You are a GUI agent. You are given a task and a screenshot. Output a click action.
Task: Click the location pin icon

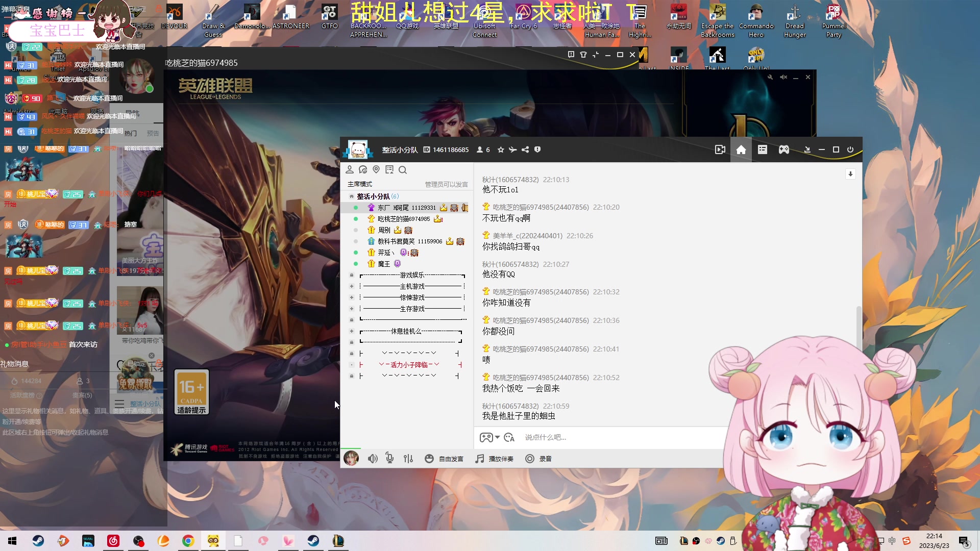376,169
